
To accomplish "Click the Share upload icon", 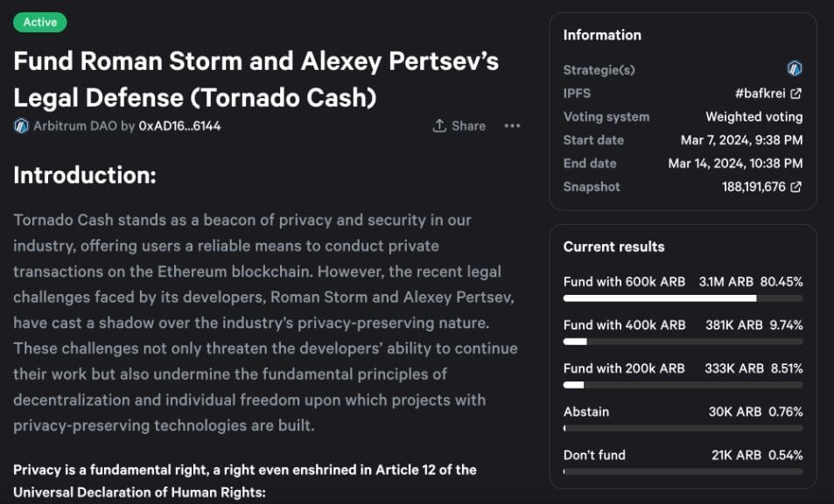I will click(440, 126).
